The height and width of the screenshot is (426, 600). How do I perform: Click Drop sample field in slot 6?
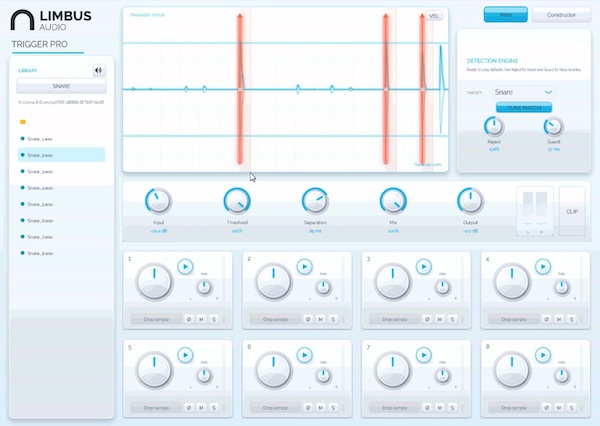click(x=275, y=408)
